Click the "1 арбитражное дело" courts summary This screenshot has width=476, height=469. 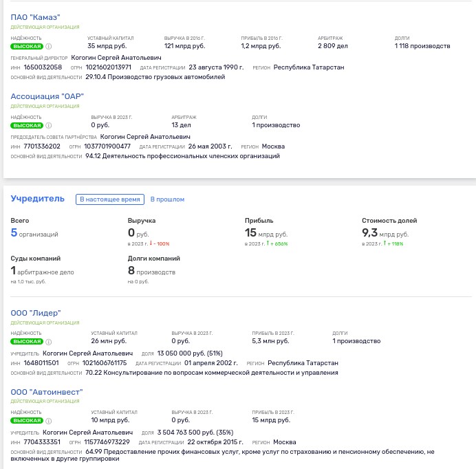tap(42, 271)
